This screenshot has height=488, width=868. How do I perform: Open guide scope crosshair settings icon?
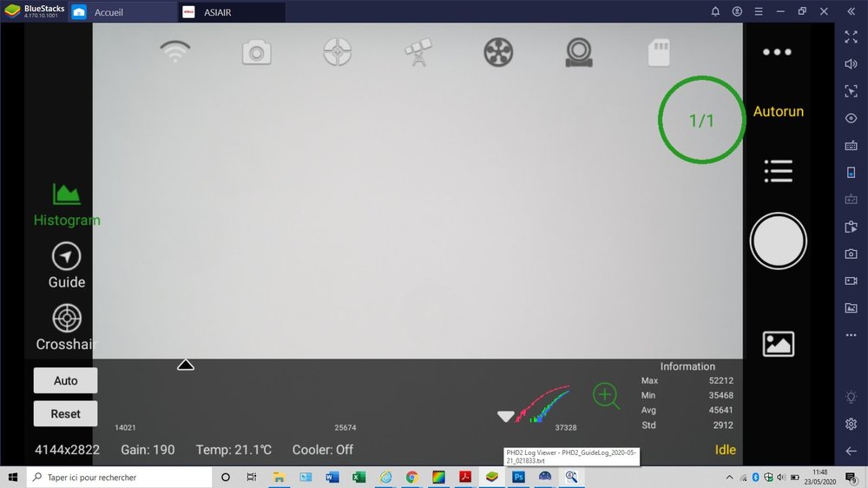click(x=337, y=52)
